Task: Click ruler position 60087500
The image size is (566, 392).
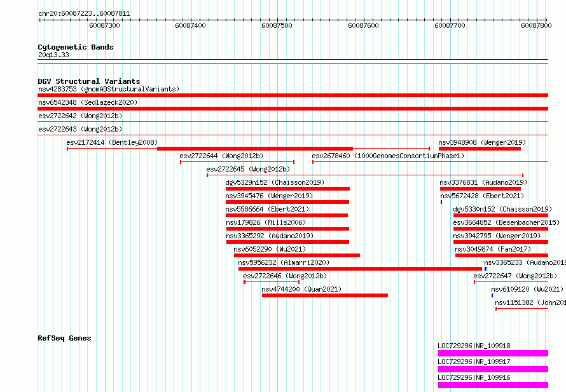Action: click(x=277, y=25)
